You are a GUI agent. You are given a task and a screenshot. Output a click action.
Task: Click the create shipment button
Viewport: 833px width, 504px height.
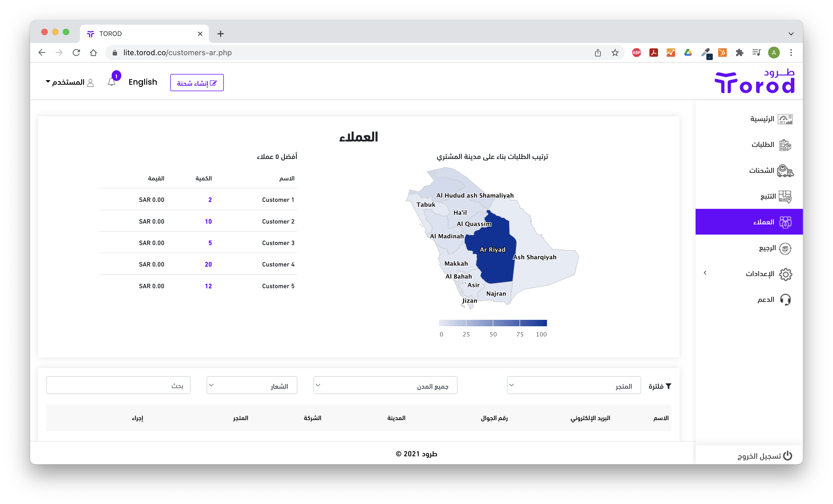click(197, 83)
